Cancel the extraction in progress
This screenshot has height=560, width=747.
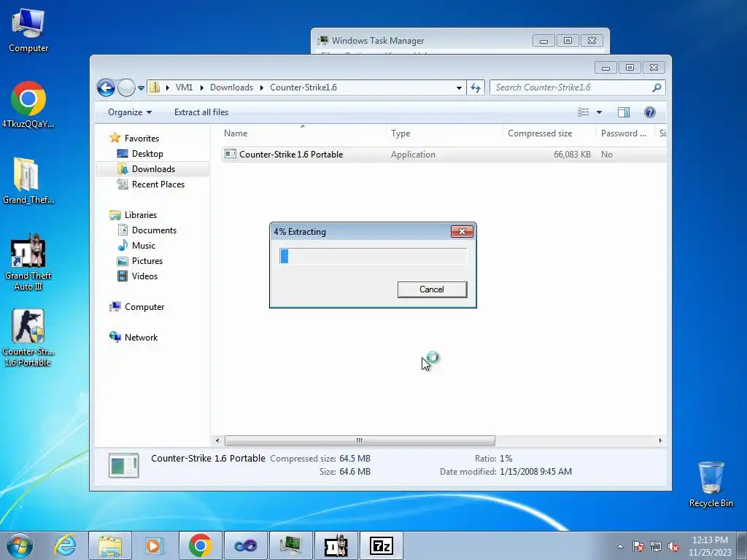(432, 289)
